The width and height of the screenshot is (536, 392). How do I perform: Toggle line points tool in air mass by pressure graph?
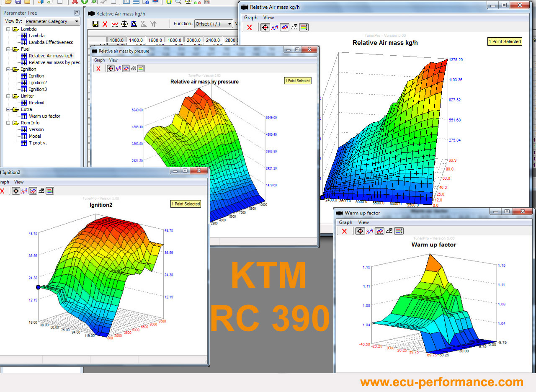coord(118,68)
